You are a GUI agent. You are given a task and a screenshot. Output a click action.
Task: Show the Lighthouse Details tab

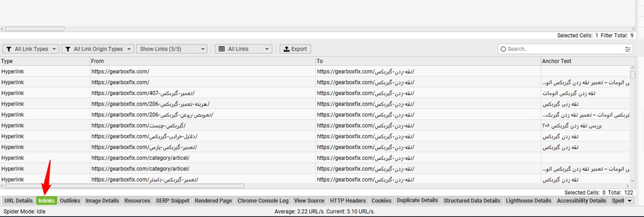click(528, 201)
